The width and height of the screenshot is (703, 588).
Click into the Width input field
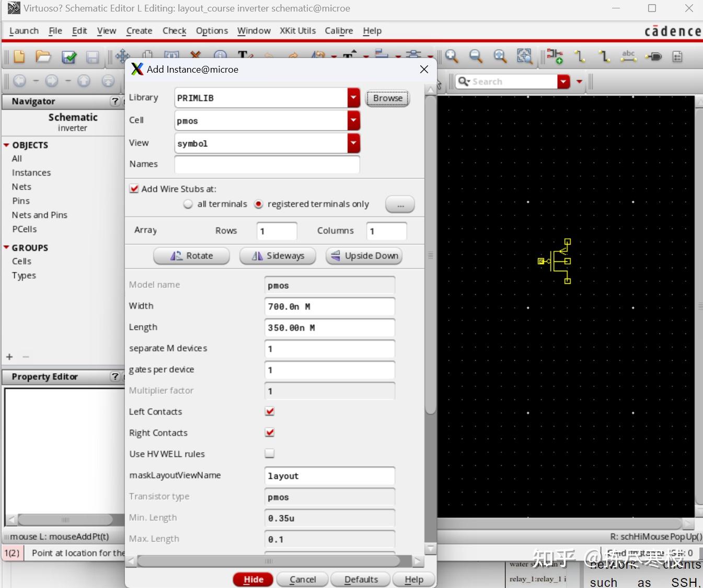pyautogui.click(x=329, y=307)
